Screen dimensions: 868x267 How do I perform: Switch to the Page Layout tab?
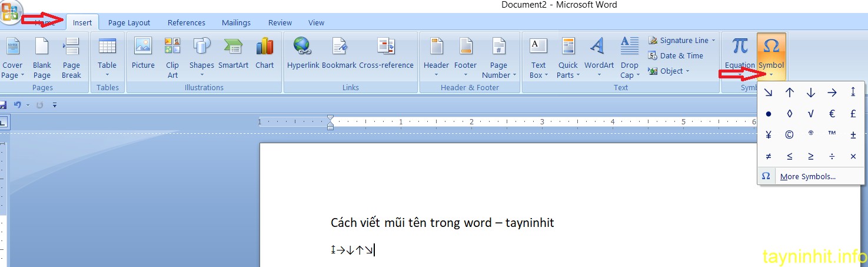(129, 23)
